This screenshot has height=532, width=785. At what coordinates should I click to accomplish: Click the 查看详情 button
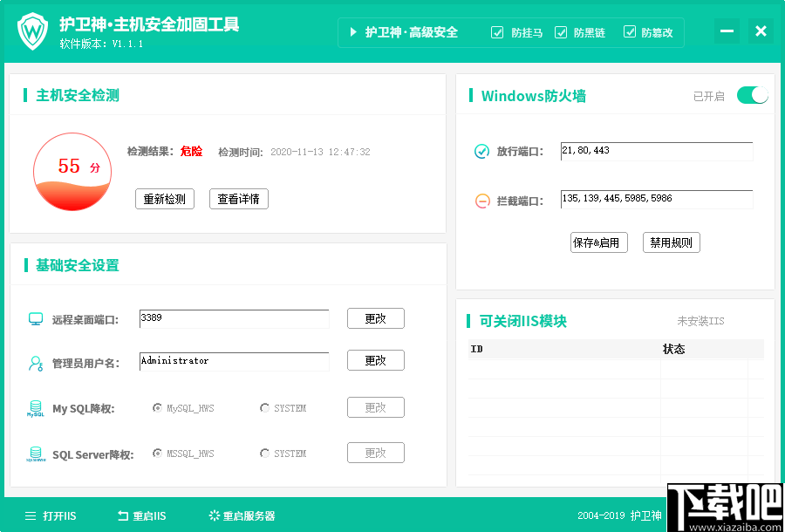click(238, 199)
